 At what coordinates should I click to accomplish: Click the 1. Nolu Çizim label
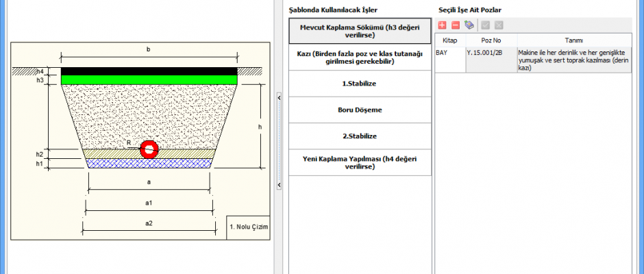tap(249, 227)
